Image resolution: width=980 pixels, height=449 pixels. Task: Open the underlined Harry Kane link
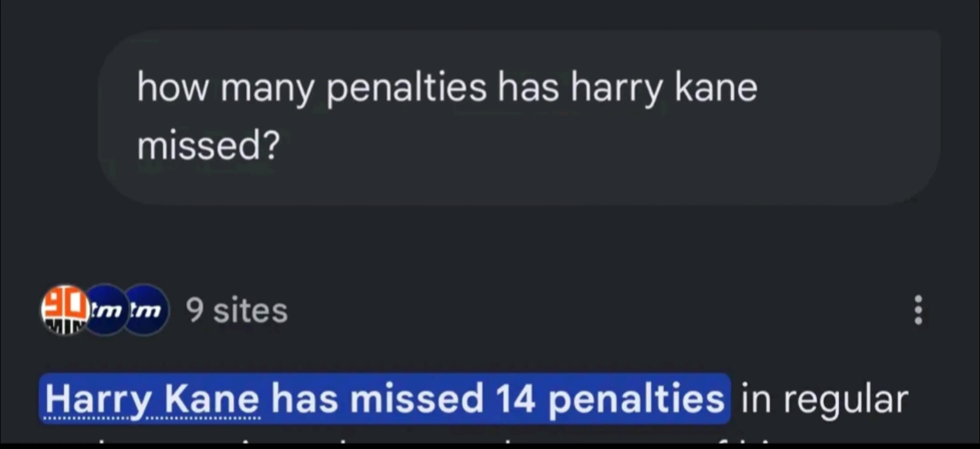152,400
